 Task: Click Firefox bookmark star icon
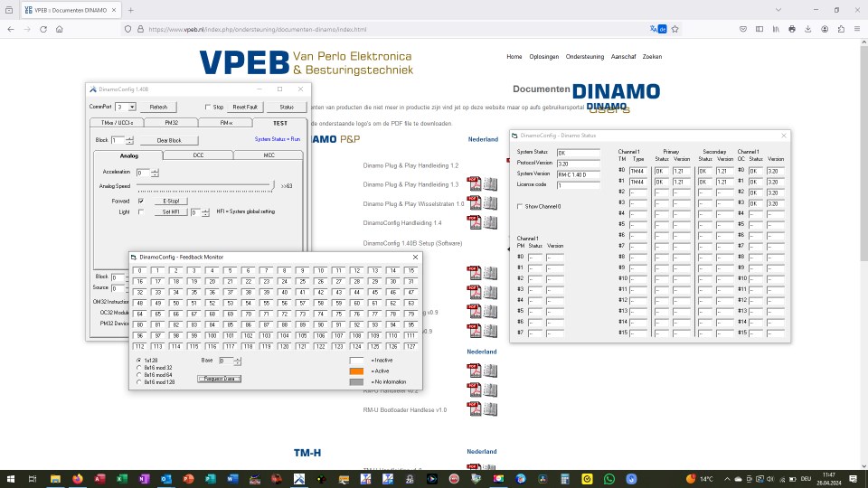click(x=675, y=29)
